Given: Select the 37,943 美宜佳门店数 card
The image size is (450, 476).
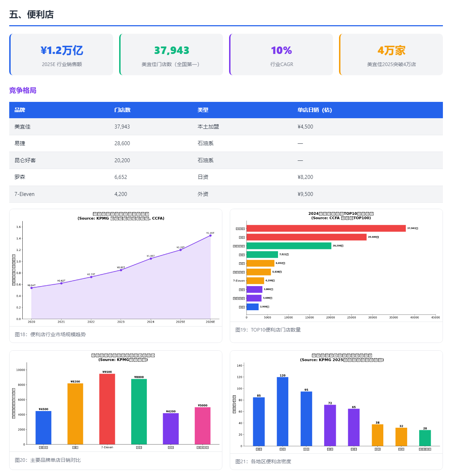Looking at the screenshot, I should (171, 54).
